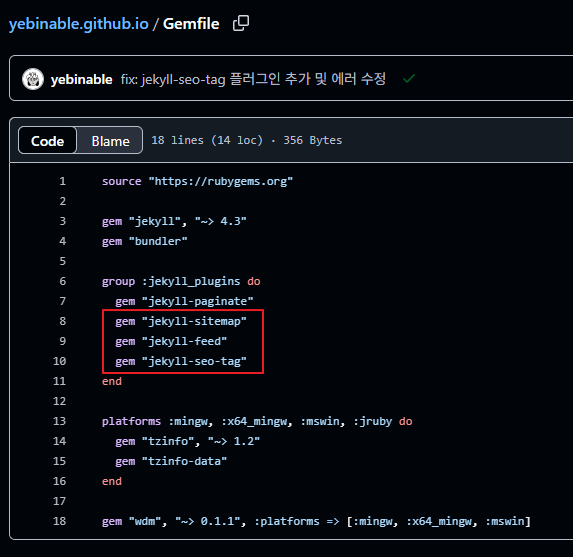573x557 pixels.
Task: Select line number 3
Action: (62, 221)
